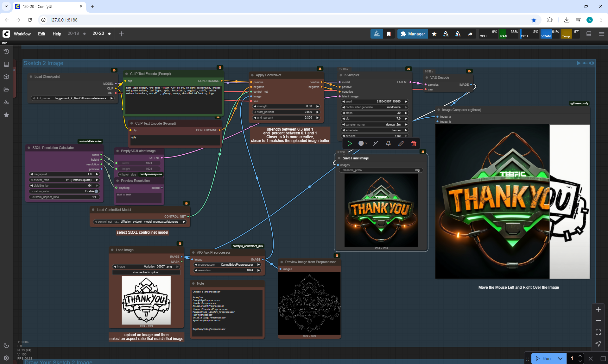The width and height of the screenshot is (608, 364).
Task: Click the fit view icon on canvas
Action: point(598,332)
